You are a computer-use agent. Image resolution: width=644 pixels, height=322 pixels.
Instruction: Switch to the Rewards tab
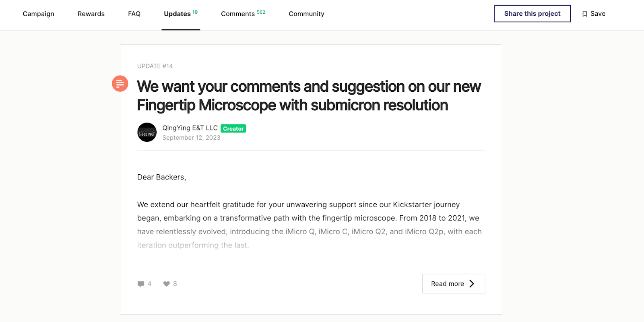tap(91, 14)
